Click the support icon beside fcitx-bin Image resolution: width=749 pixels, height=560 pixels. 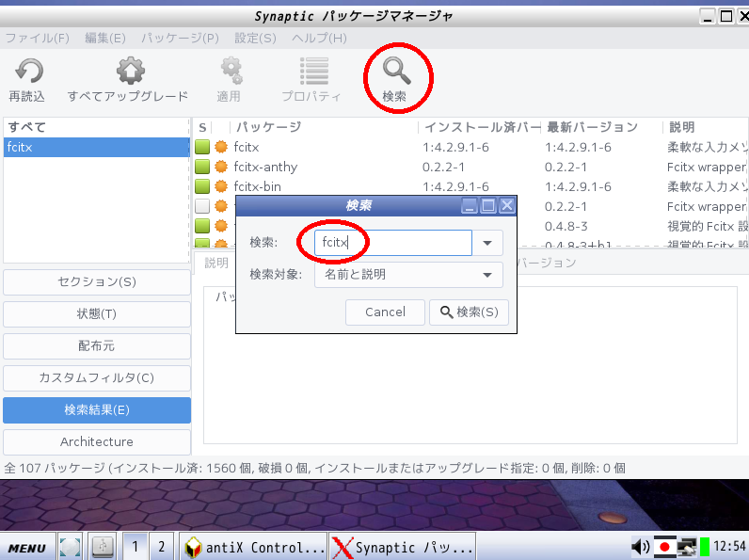221,186
